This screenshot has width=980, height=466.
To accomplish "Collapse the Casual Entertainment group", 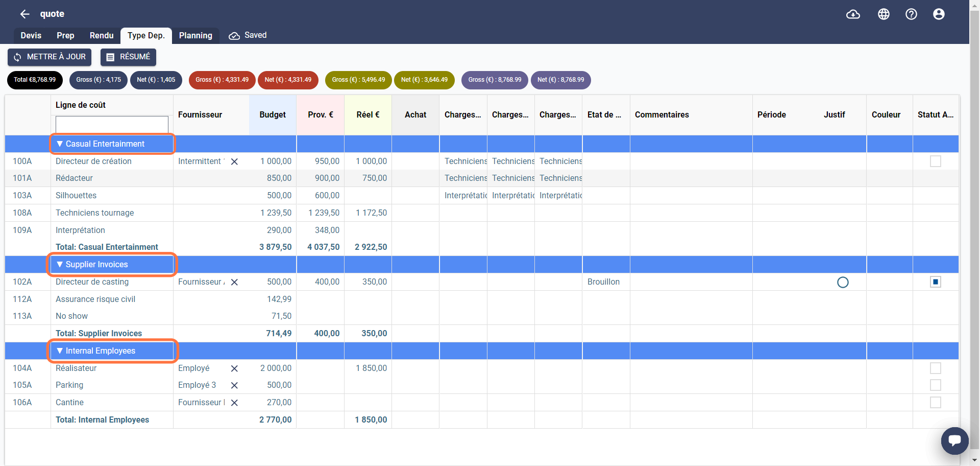I will [60, 144].
